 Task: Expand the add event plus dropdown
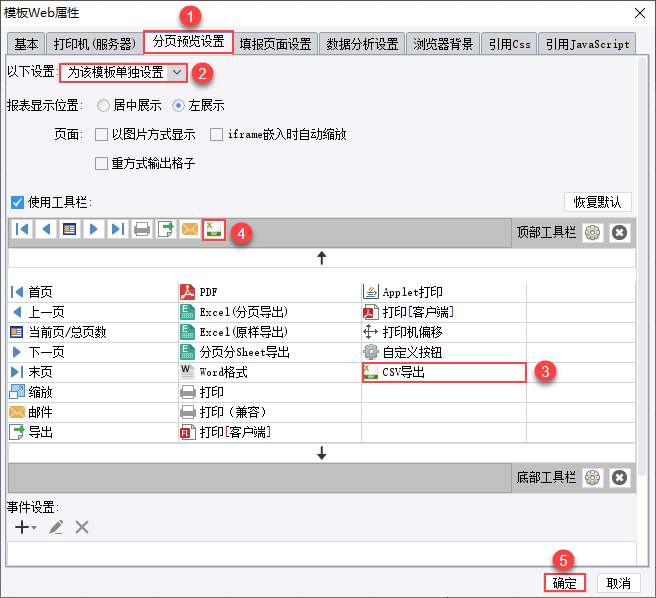click(26, 527)
